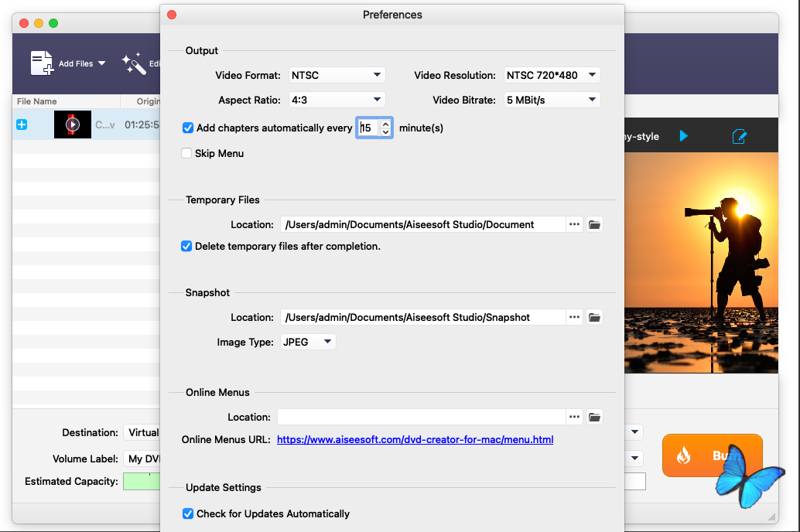The height and width of the screenshot is (532, 800).
Task: Open the Video Bitrate dropdown
Action: [552, 100]
